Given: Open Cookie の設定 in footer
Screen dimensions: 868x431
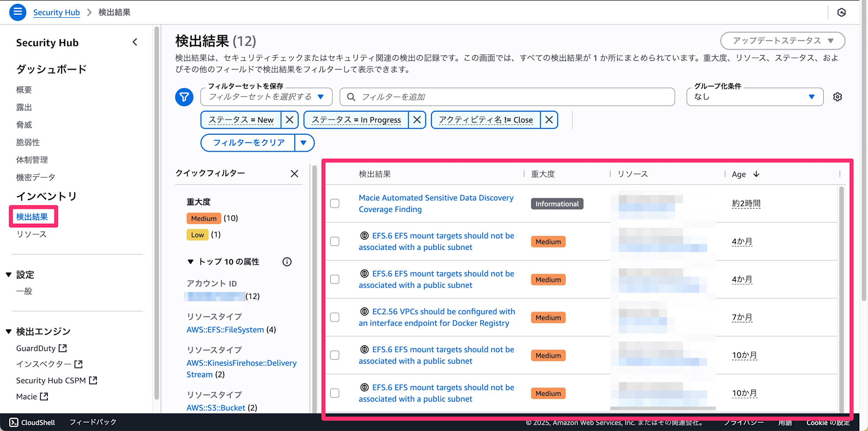Looking at the screenshot, I should click(x=828, y=423).
